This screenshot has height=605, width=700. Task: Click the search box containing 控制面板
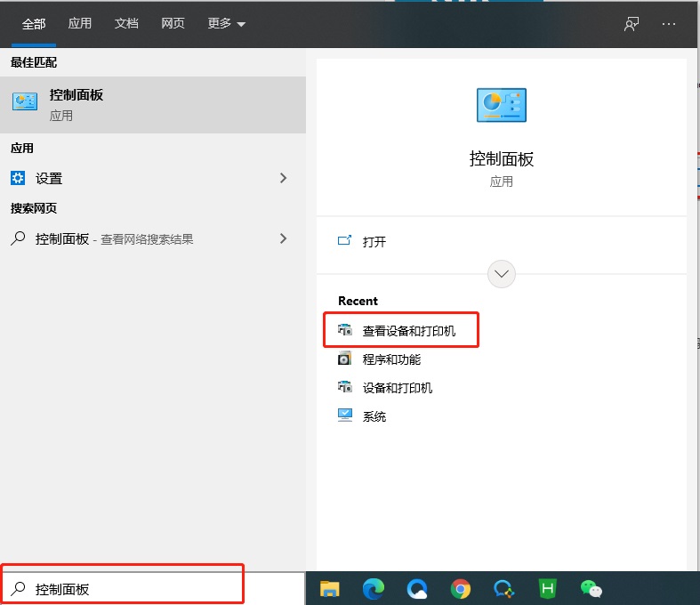[x=153, y=589]
